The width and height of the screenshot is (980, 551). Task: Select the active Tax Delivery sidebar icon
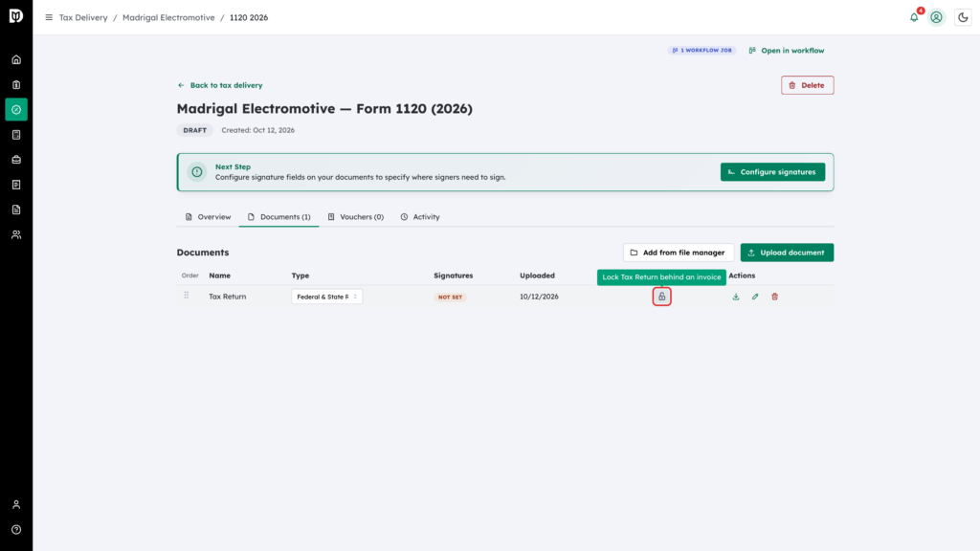[x=16, y=110]
